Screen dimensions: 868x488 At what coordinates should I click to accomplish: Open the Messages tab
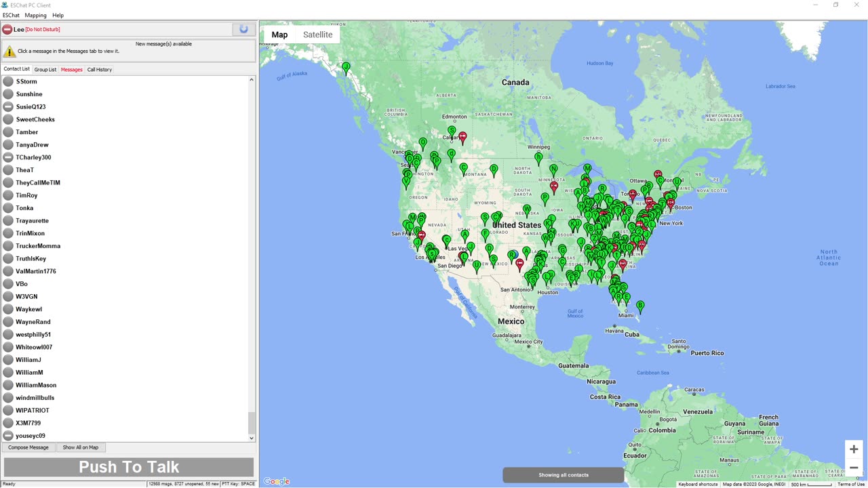coord(71,69)
